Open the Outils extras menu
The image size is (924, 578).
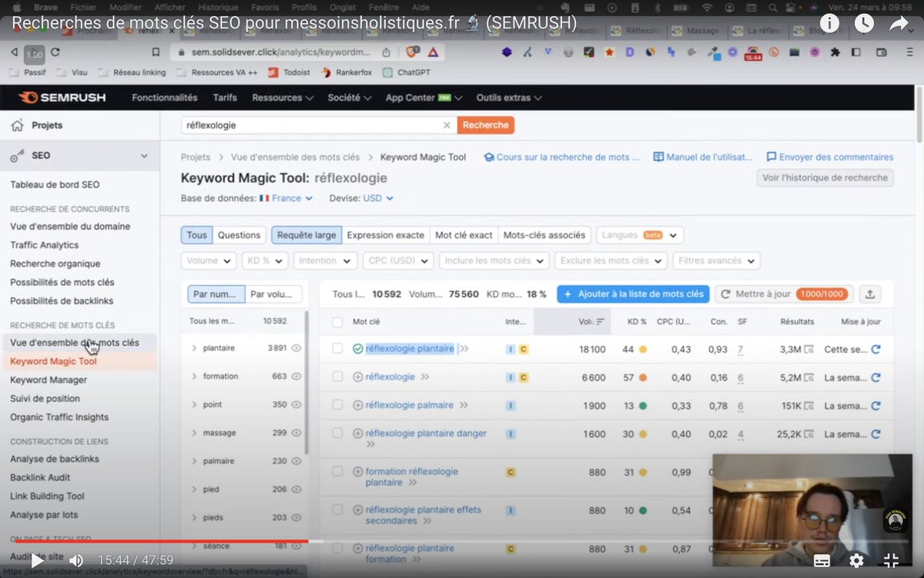coord(509,98)
